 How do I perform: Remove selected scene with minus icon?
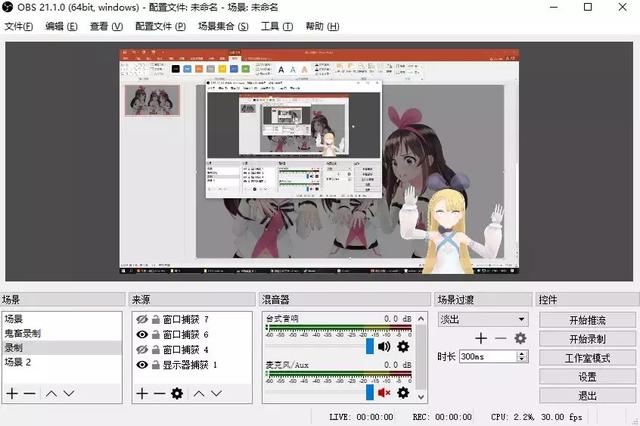[x=29, y=394]
